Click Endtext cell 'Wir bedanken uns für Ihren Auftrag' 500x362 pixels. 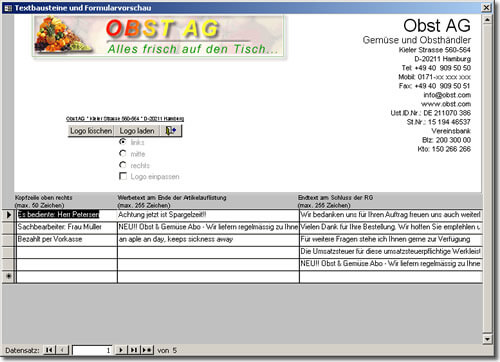click(x=391, y=215)
